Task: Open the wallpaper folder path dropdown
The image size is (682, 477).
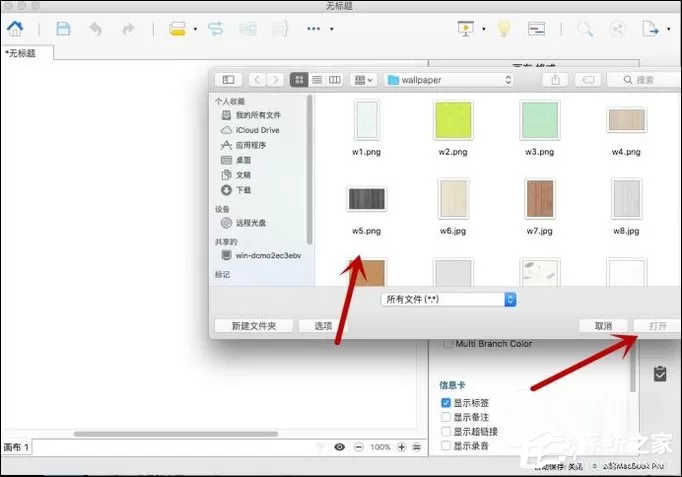Action: (x=449, y=80)
